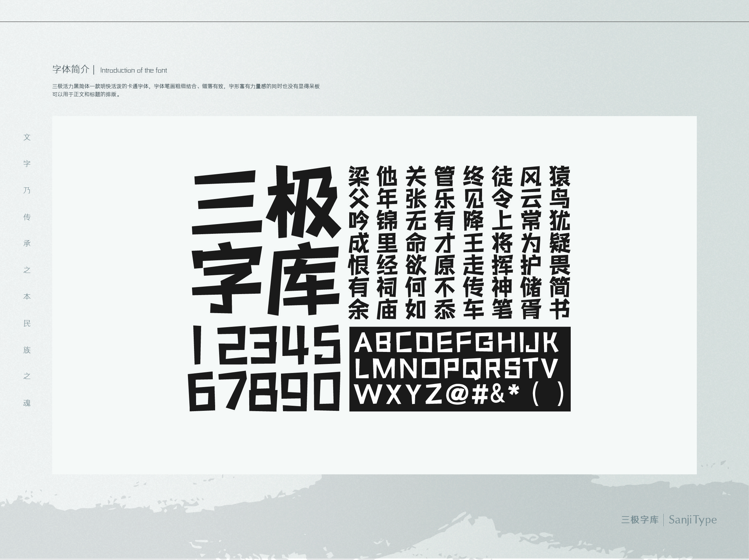
Task: Click the white letter 'A'
Action: pyautogui.click(x=363, y=342)
